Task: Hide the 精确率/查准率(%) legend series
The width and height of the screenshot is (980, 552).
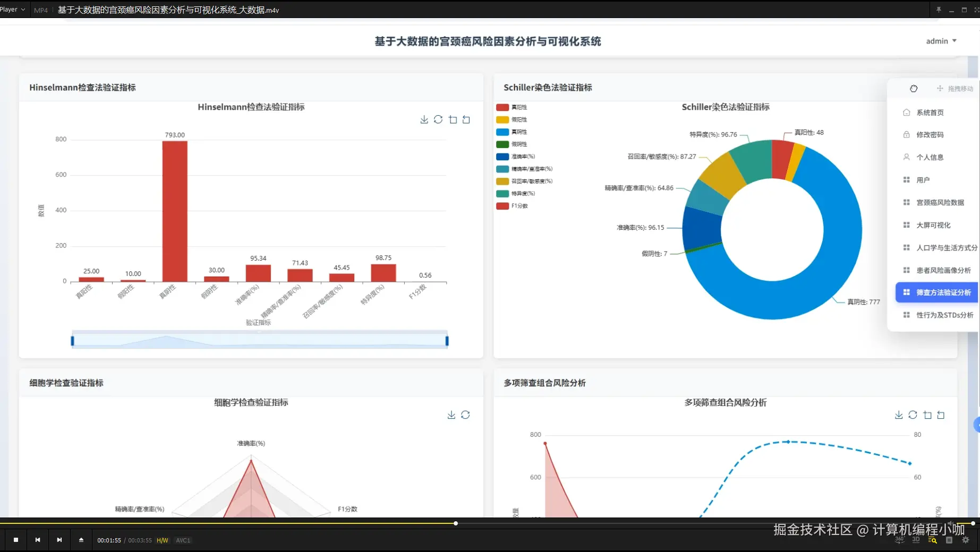Action: 524,169
